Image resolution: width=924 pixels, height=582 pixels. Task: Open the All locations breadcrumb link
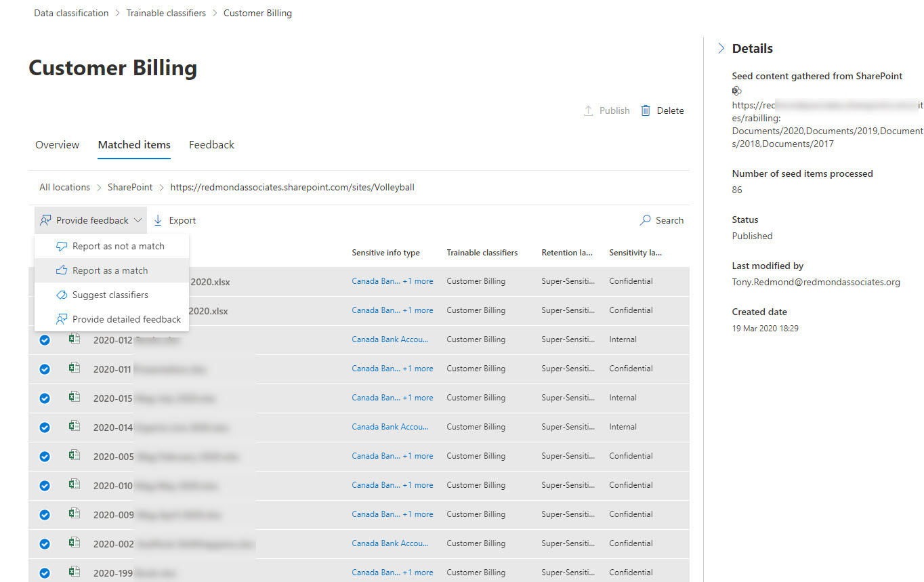coord(64,187)
